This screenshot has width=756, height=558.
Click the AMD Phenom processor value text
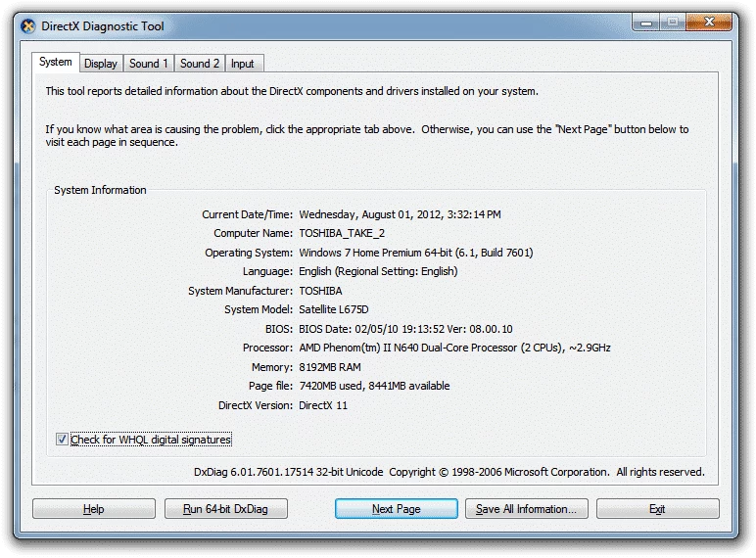click(454, 348)
